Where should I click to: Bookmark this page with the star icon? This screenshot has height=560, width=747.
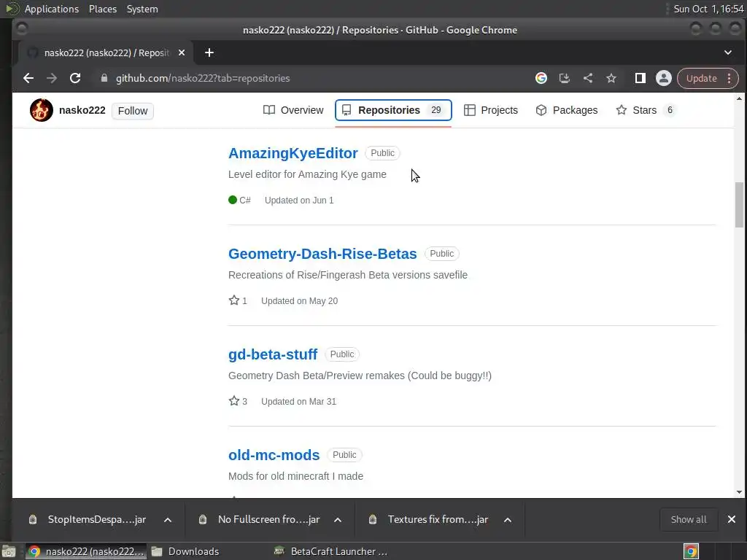coord(611,78)
